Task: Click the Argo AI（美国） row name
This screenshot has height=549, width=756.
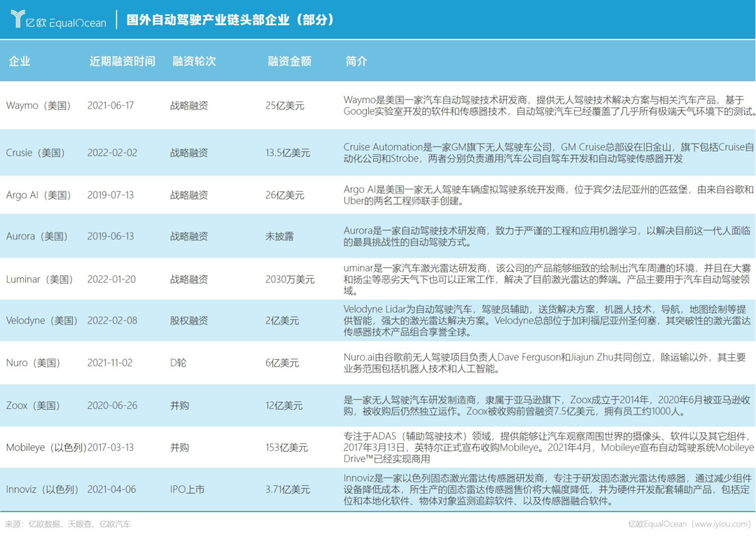Action: [x=38, y=195]
